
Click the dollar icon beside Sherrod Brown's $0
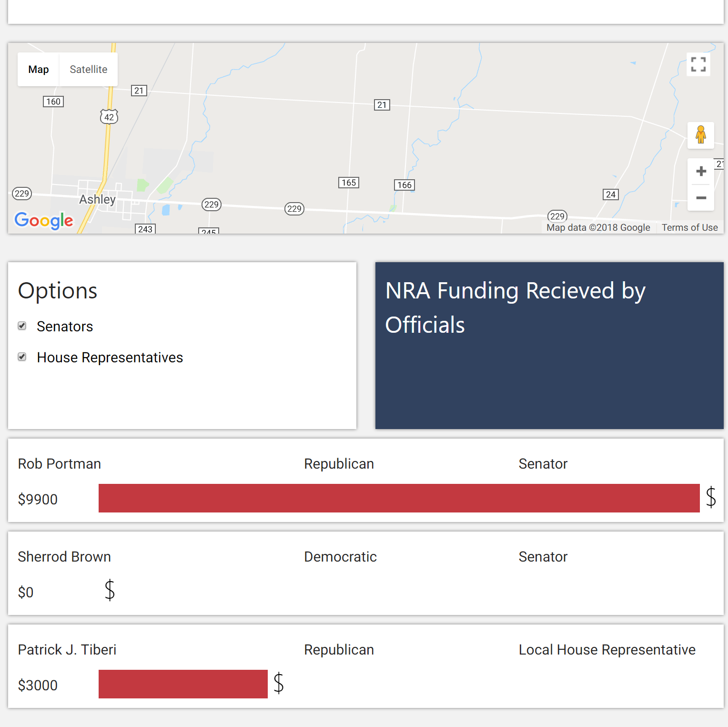tap(110, 590)
